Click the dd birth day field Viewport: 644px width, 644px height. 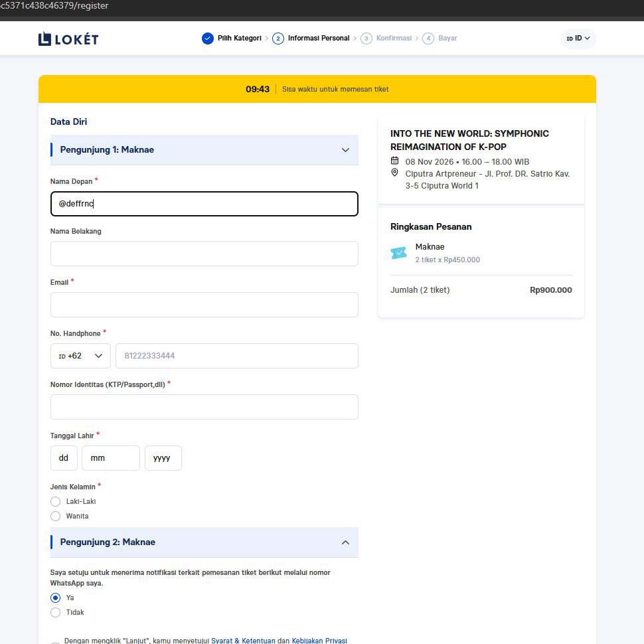pos(64,458)
